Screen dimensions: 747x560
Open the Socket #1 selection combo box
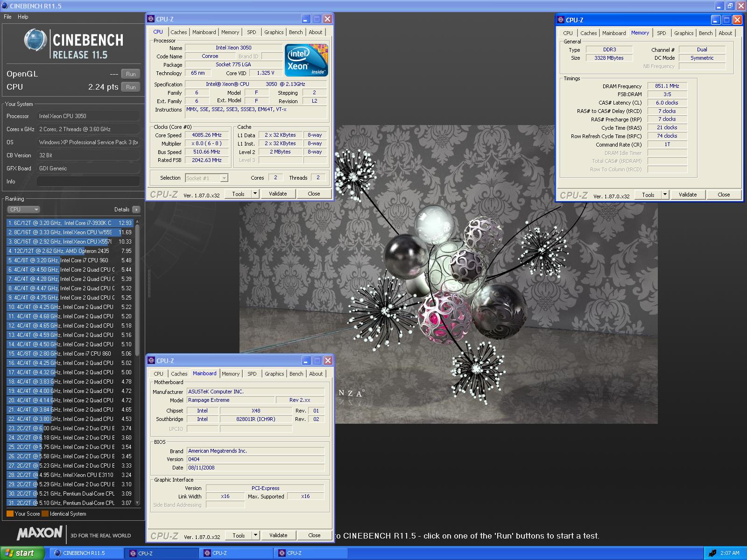206,178
